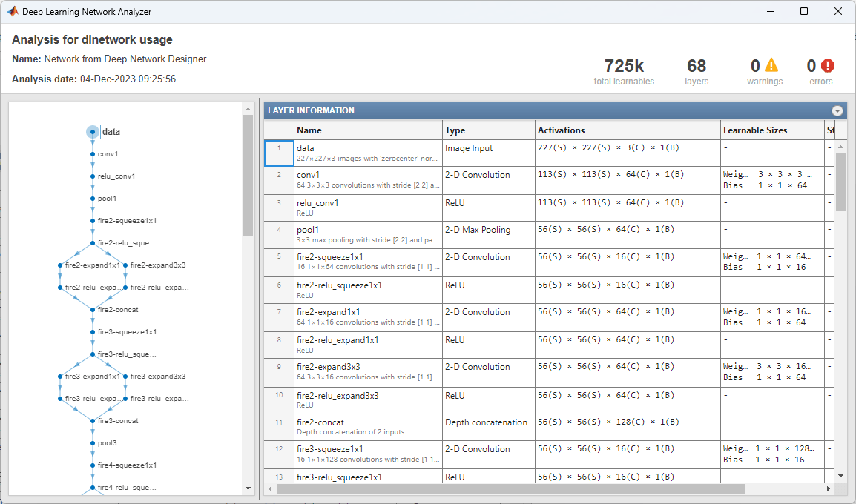Click the MATLAB logo in title bar
The height and width of the screenshot is (504, 856).
pyautogui.click(x=12, y=11)
